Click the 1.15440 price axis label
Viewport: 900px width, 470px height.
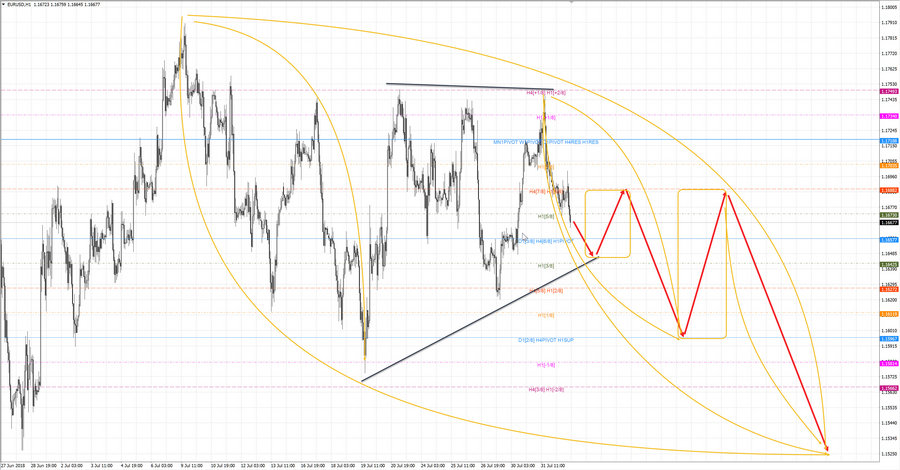[x=889, y=423]
